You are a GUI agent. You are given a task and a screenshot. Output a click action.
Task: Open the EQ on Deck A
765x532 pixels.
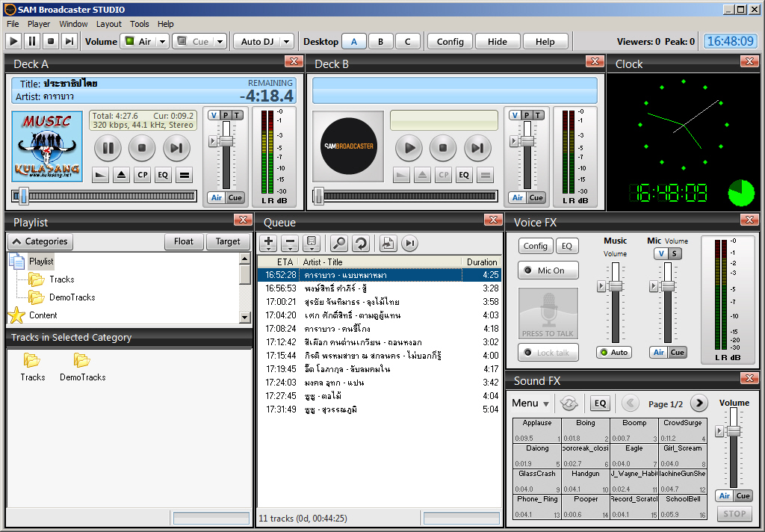[163, 175]
